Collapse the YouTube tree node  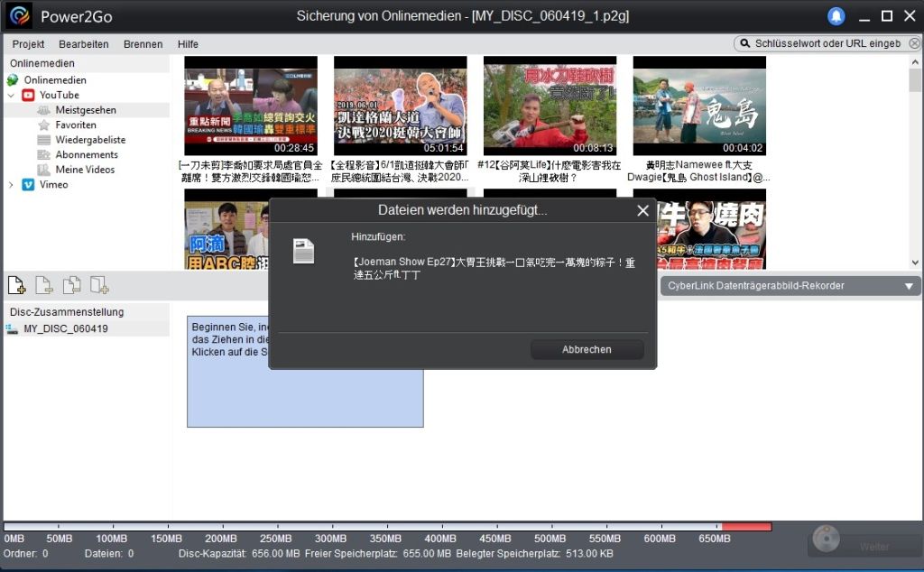(x=11, y=95)
